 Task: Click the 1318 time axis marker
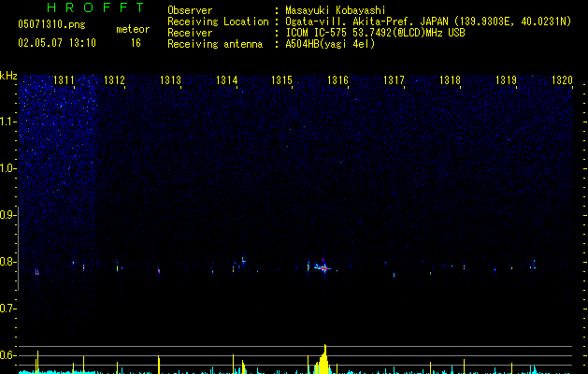click(450, 79)
